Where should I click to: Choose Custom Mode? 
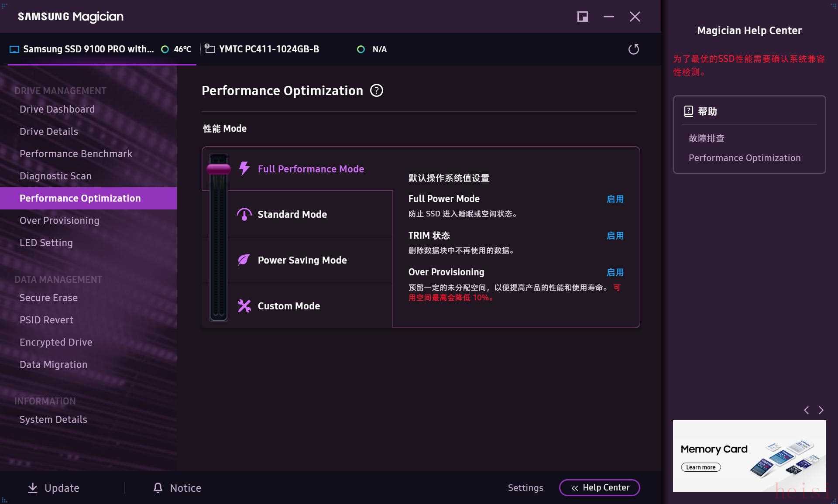coord(288,306)
